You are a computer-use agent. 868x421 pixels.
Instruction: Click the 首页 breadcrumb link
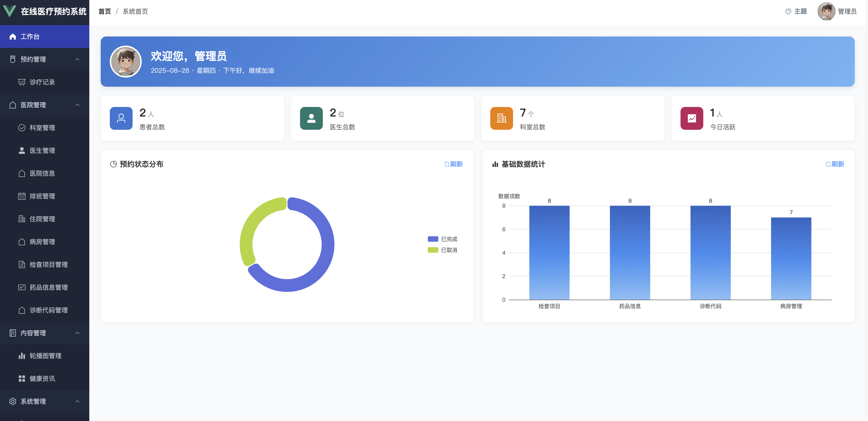105,11
